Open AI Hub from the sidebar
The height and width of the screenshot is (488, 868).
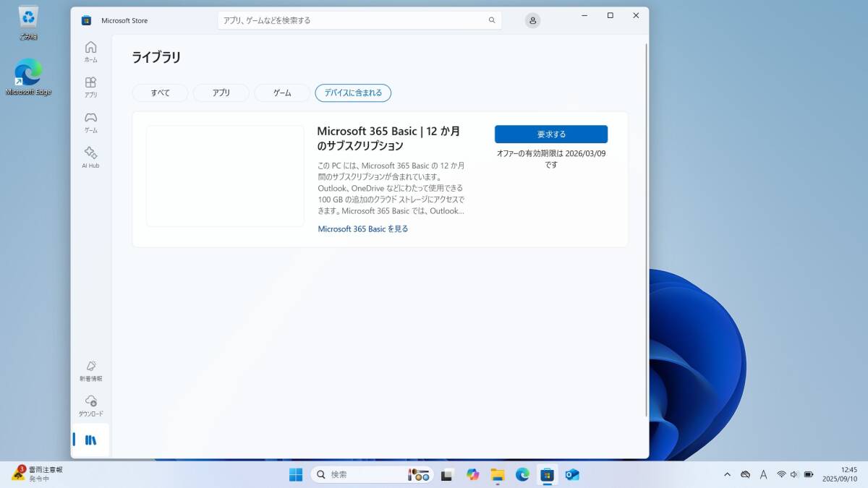[90, 157]
